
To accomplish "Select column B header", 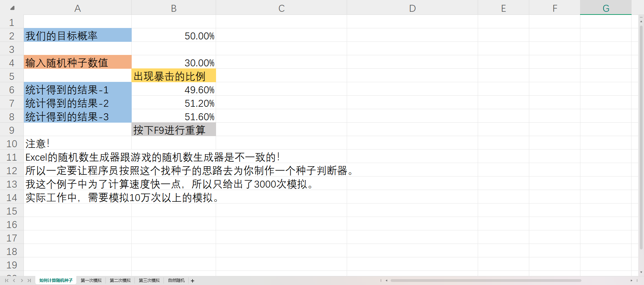I will coord(174,8).
